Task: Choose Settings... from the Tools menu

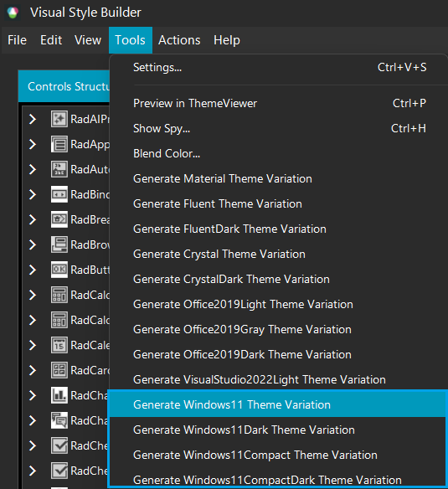Action: [x=280, y=67]
